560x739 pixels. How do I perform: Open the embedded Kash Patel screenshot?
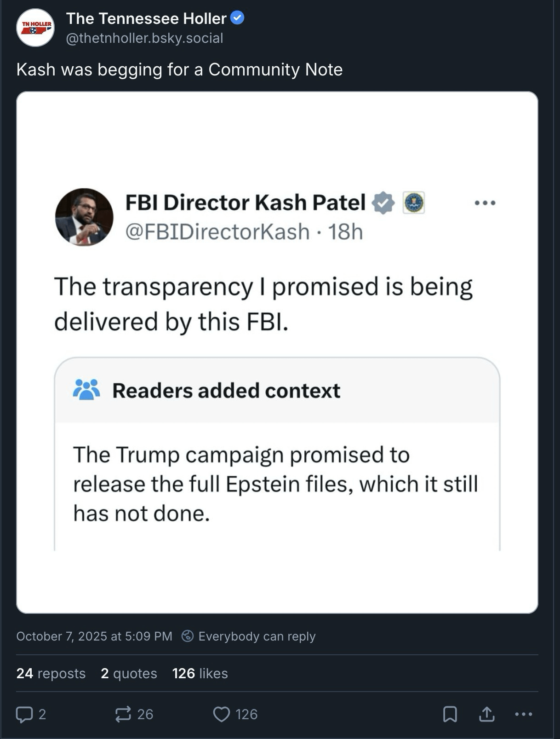(277, 352)
